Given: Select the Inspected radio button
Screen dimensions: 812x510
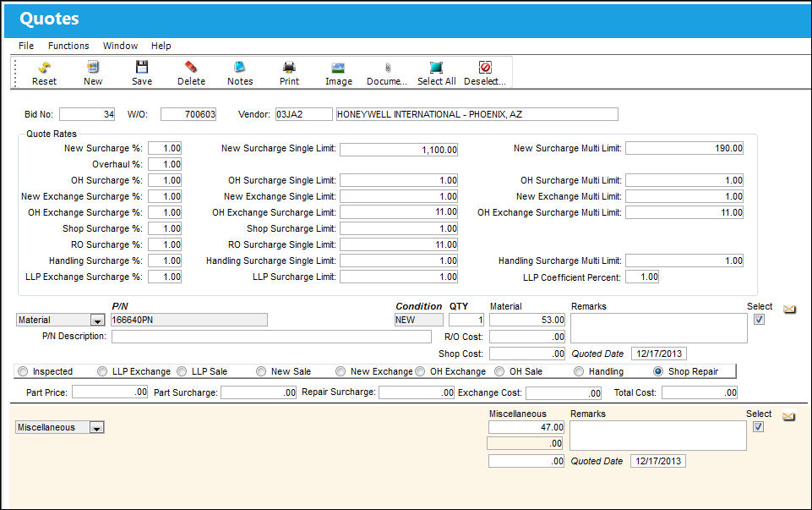Looking at the screenshot, I should [x=23, y=371].
